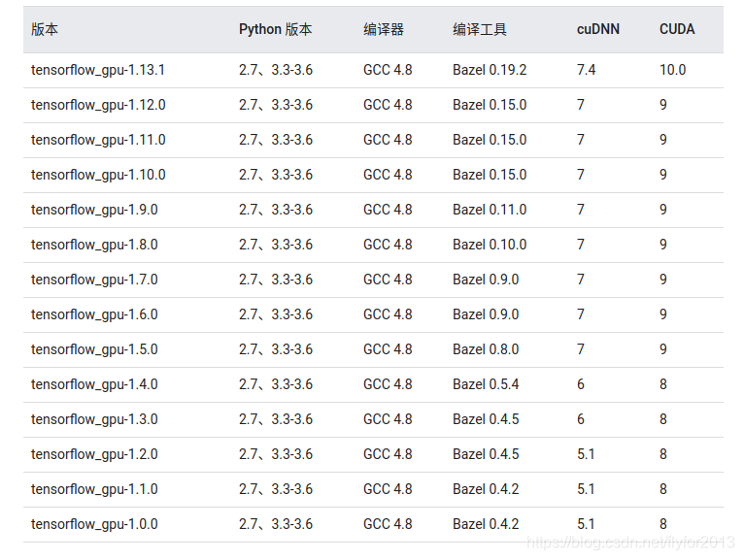Viewport: 744px width, 560px height.
Task: Click GCC 4.8 in the tensorflow_gpu-1.0.0 row
Action: tap(388, 524)
